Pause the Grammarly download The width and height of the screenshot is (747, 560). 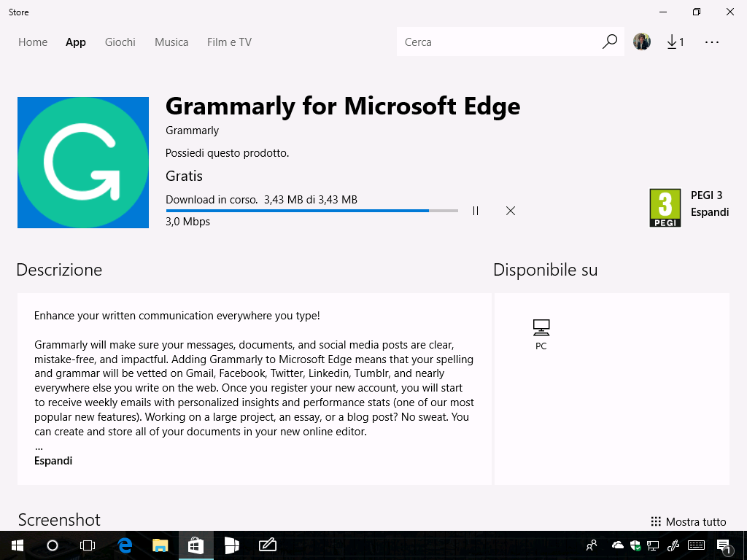pos(476,211)
